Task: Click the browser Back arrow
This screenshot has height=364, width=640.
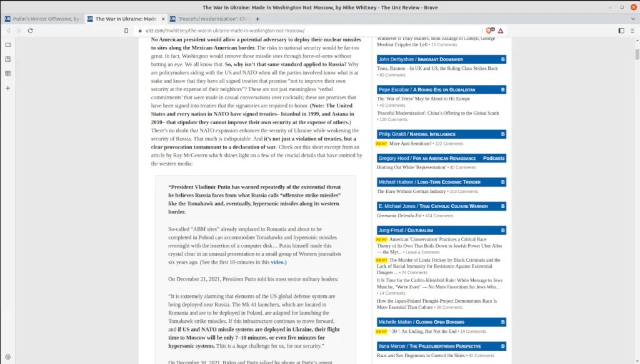Action: click(x=8, y=31)
